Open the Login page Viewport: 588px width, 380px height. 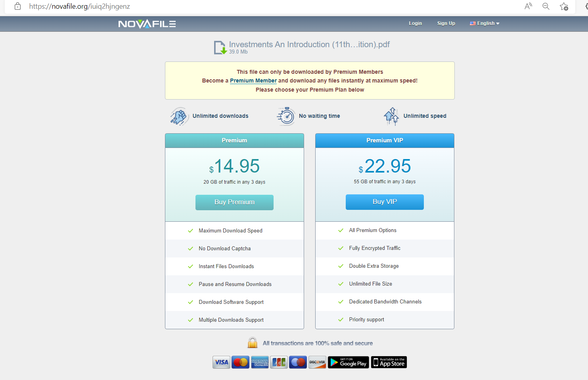pos(415,23)
